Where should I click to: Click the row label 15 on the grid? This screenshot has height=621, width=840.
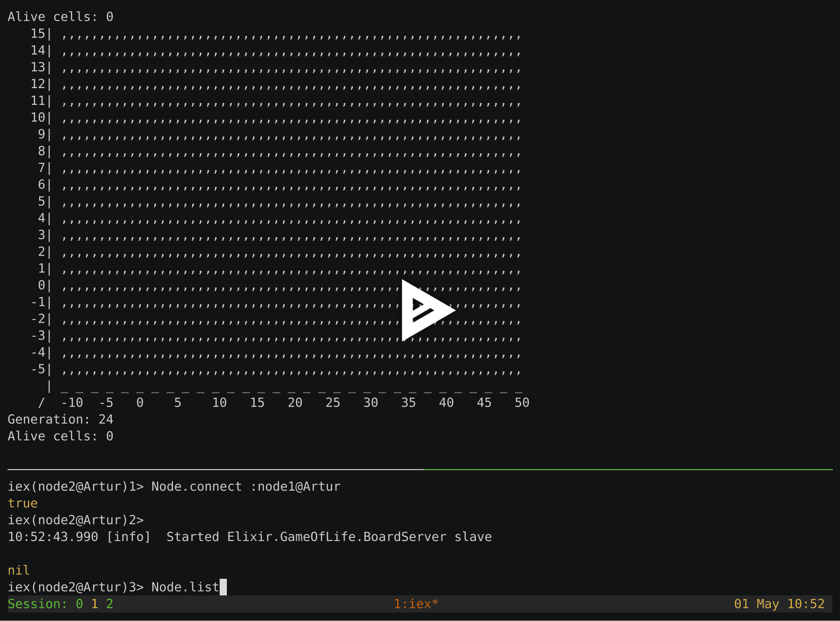click(37, 33)
